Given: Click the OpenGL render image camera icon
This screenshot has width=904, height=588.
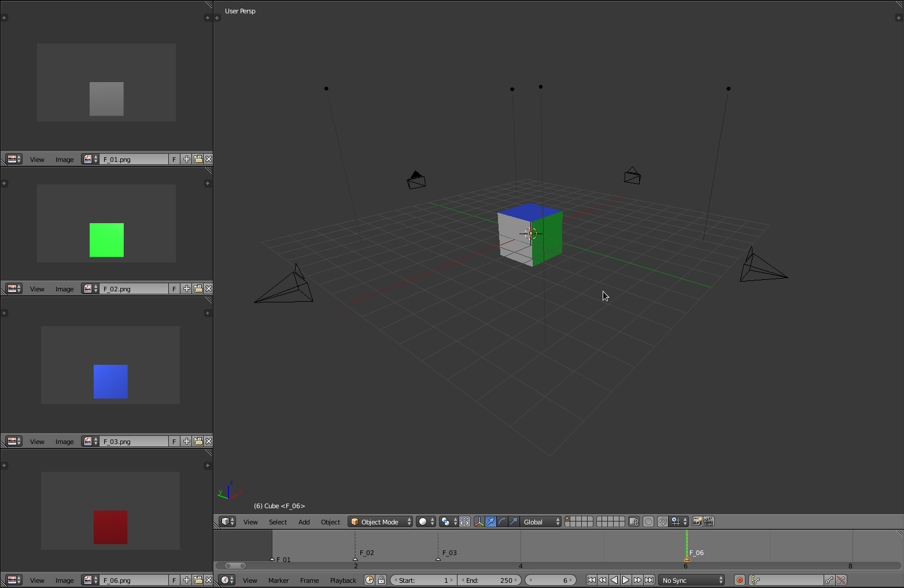Looking at the screenshot, I should pos(697,522).
